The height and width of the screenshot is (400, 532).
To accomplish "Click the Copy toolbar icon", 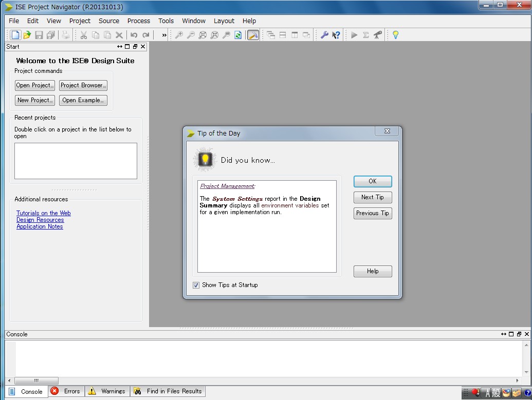I will (x=96, y=35).
